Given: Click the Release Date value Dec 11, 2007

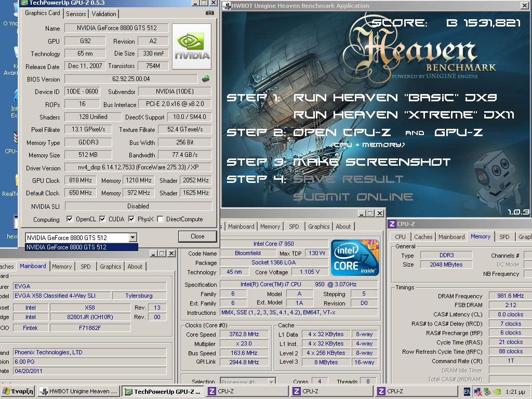Looking at the screenshot, I should click(85, 66).
